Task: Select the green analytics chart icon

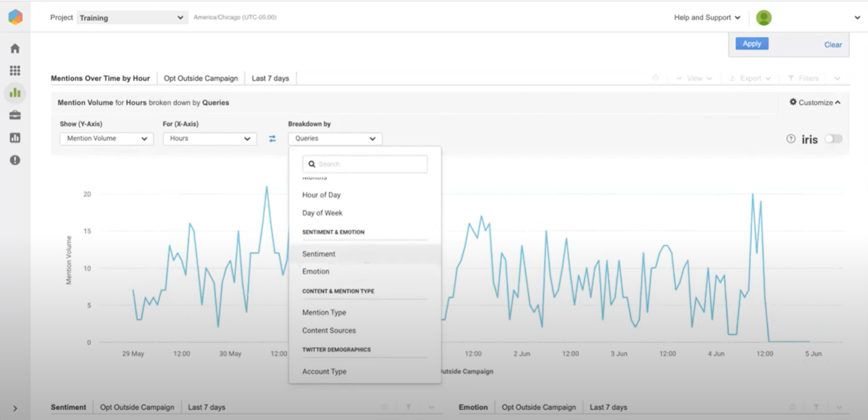Action: click(14, 93)
